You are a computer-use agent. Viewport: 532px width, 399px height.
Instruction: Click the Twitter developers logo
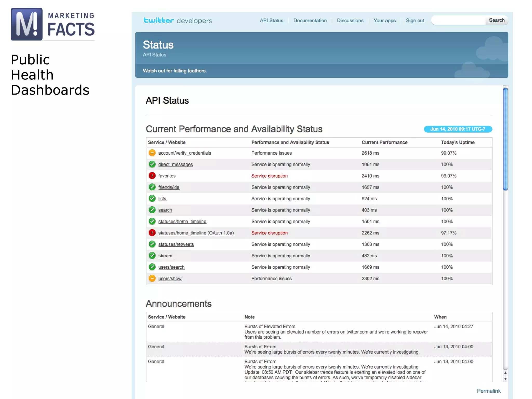(x=178, y=21)
